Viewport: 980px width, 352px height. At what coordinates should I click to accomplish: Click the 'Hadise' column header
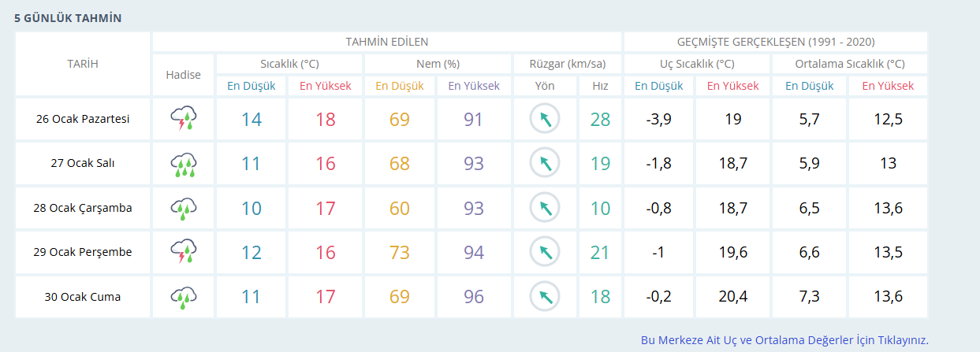coord(183,75)
